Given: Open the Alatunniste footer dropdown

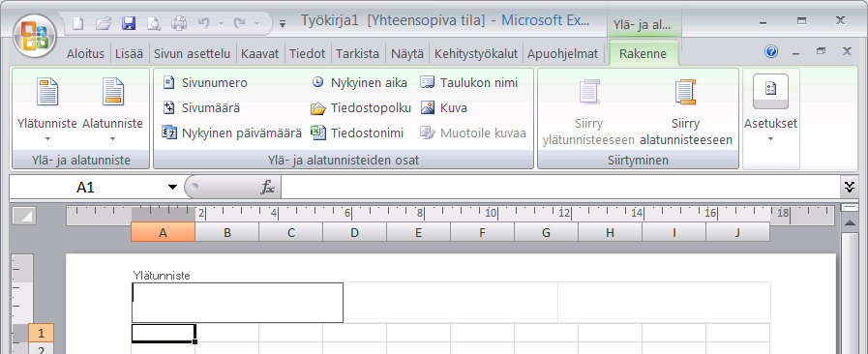Looking at the screenshot, I should tap(112, 109).
